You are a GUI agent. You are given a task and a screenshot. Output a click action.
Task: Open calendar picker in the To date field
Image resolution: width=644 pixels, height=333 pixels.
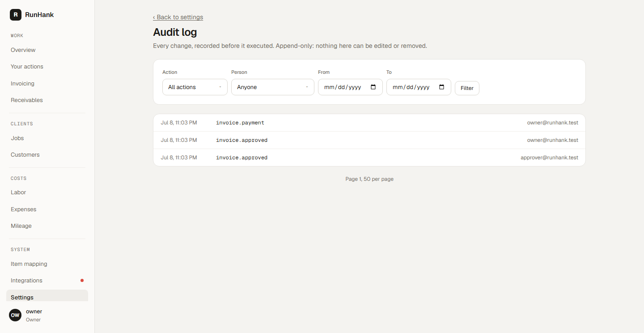pos(442,87)
